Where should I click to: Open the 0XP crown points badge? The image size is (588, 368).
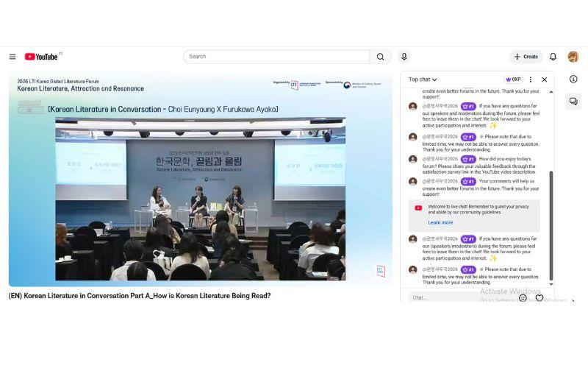pos(513,79)
